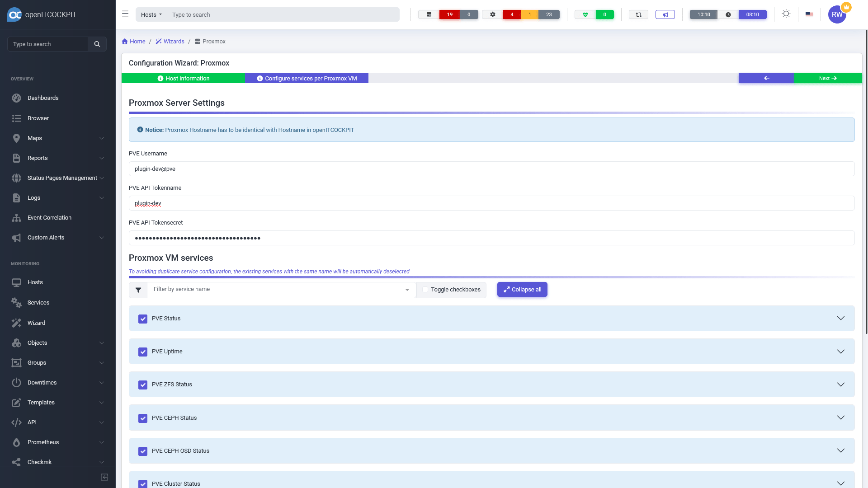Click the 0 unreachable hosts badge

(469, 14)
